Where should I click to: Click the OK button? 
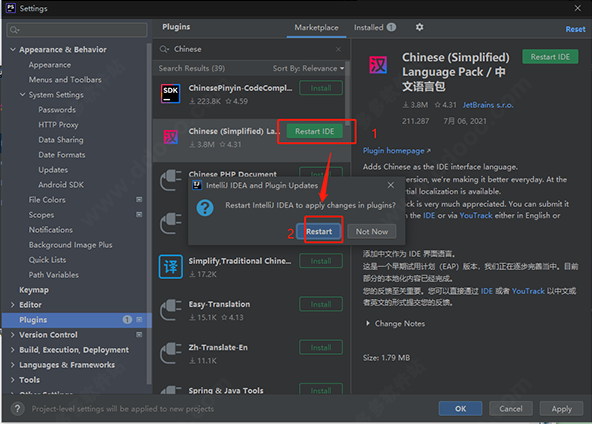[x=460, y=409]
